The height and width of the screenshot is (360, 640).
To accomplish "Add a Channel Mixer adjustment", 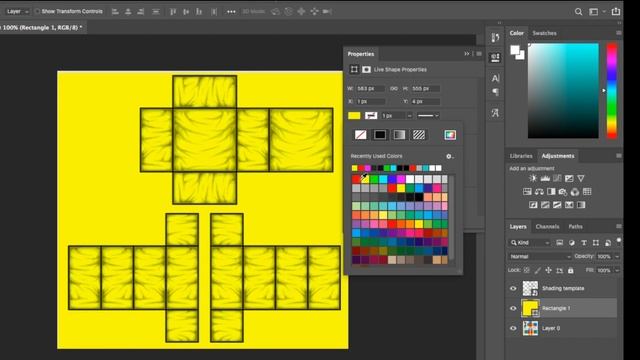I will (x=575, y=191).
